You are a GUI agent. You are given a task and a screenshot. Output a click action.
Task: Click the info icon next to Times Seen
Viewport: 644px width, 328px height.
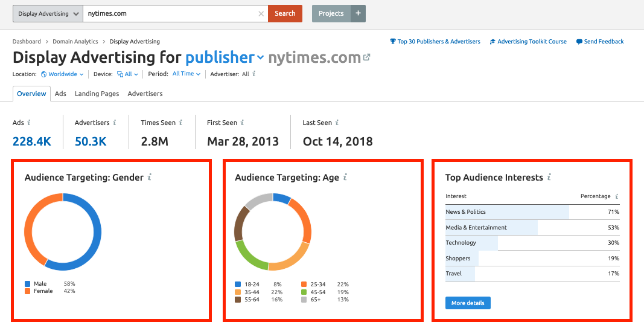pyautogui.click(x=180, y=123)
